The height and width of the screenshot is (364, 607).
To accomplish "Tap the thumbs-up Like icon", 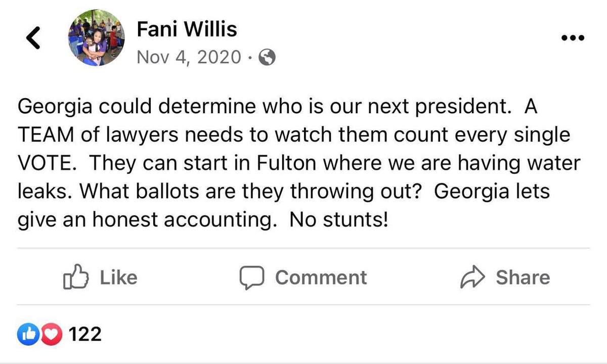I will (x=76, y=277).
